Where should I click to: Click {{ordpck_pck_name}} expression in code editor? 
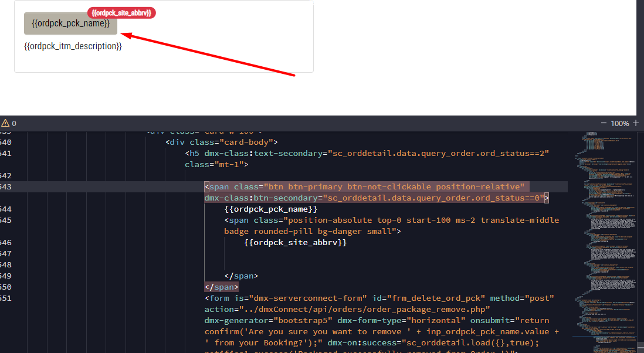pos(270,209)
